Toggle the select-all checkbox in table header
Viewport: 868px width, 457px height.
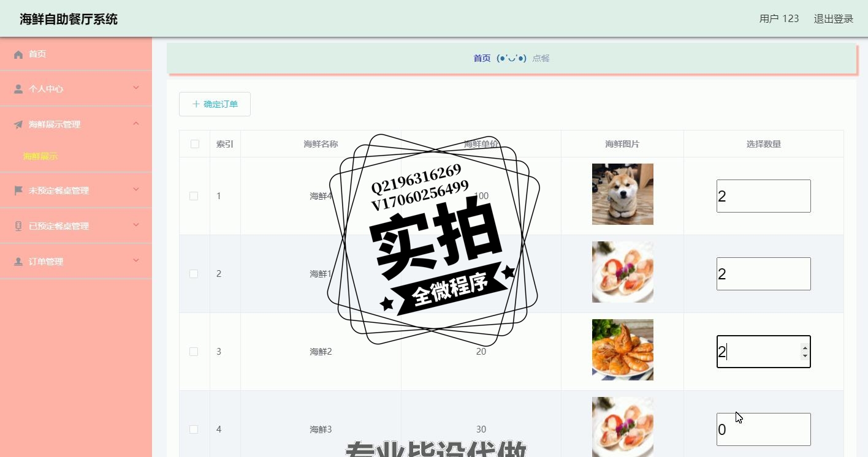click(x=195, y=144)
